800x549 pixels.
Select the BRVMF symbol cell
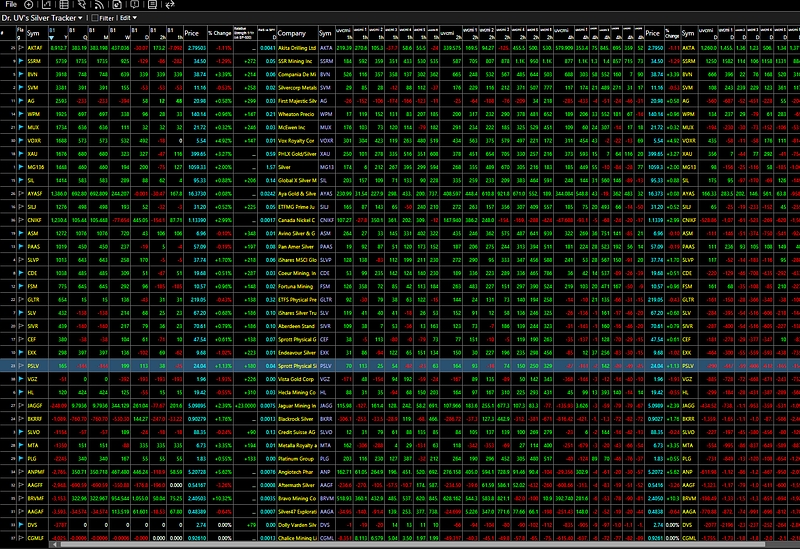37,498
